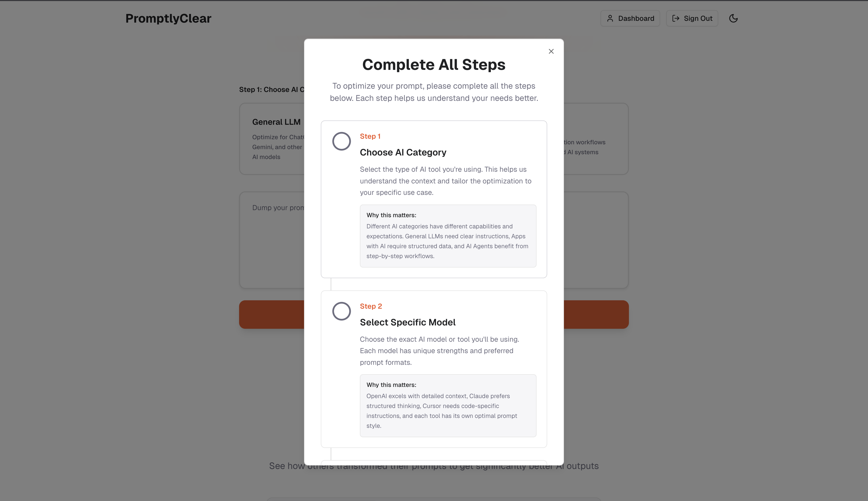
Task: Go to PromptlyClear home logo
Action: pos(168,18)
